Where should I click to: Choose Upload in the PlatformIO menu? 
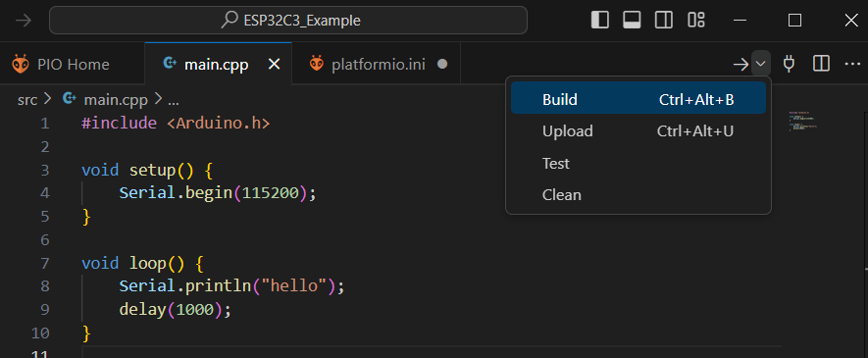point(638,131)
